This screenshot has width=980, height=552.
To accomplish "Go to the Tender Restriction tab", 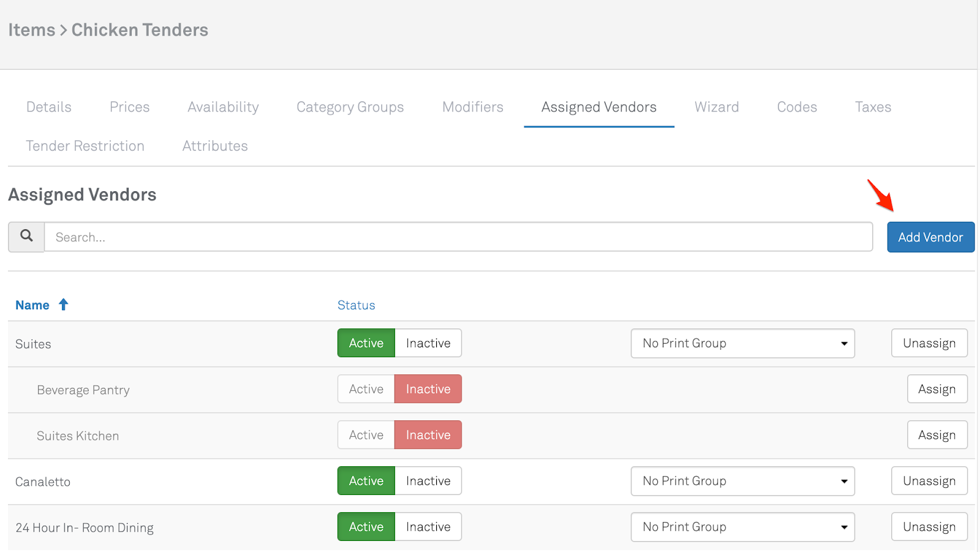I will coord(85,146).
